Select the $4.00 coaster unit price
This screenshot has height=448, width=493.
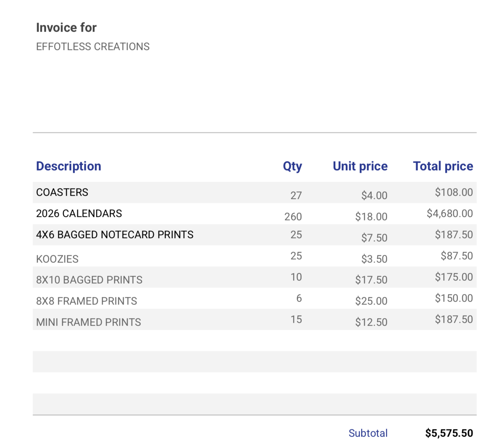point(374,196)
